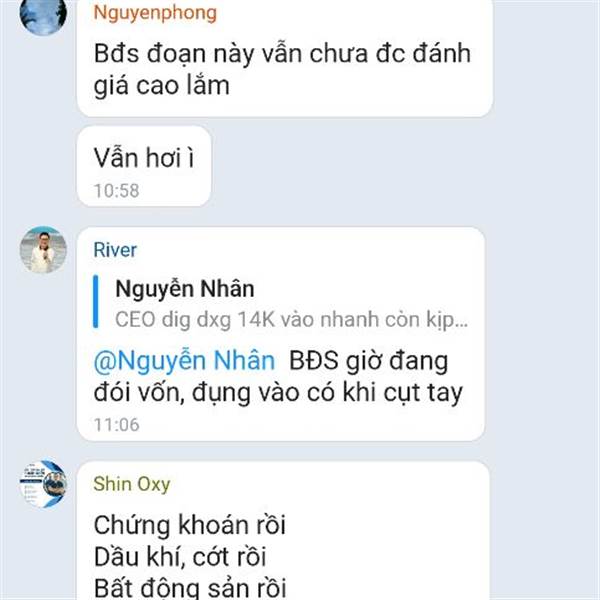Screen dimensions: 600x600
Task: Tap the blue quote bar in River's reply
Action: click(x=96, y=302)
